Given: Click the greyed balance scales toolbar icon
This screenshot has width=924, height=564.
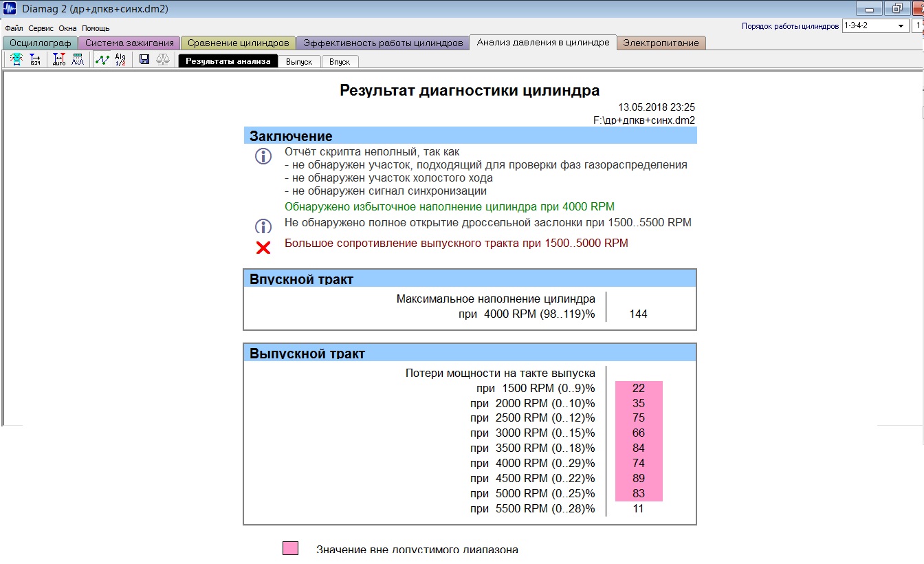Looking at the screenshot, I should 163,61.
